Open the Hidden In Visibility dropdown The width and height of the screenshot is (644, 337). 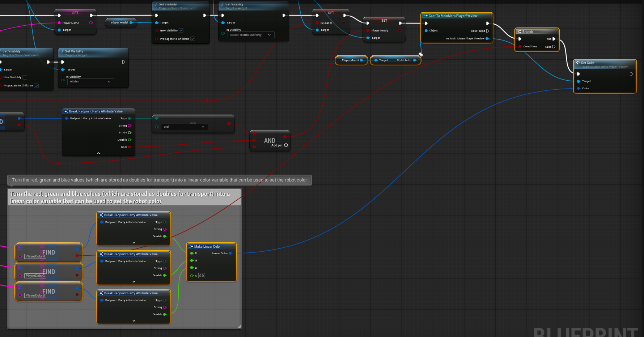pos(90,82)
